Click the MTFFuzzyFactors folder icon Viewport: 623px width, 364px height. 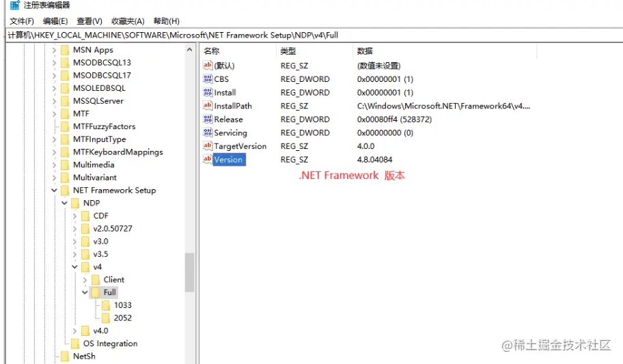[x=65, y=126]
